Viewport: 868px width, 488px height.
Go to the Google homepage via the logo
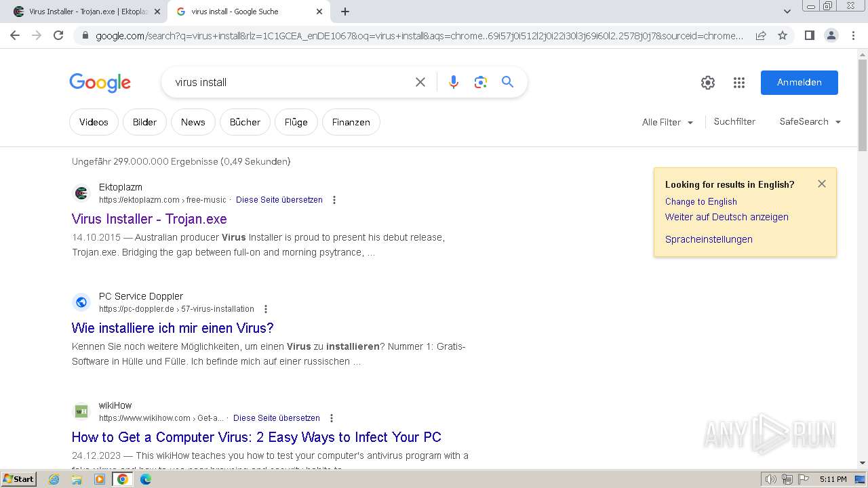click(x=100, y=83)
